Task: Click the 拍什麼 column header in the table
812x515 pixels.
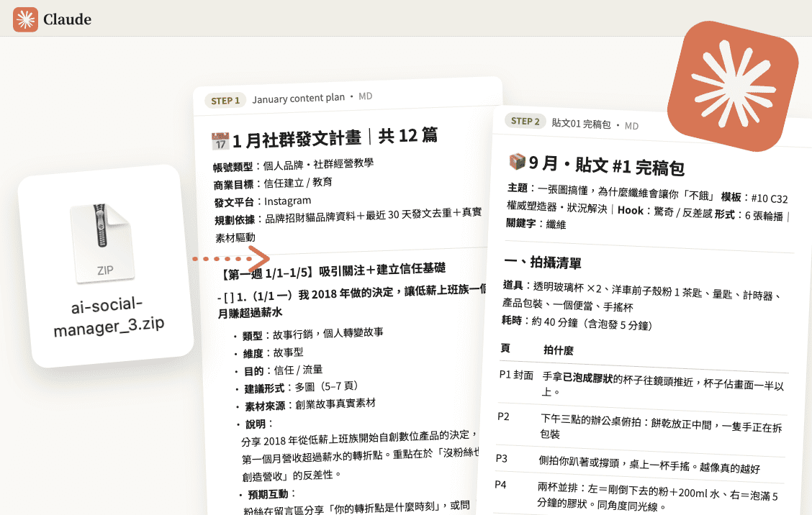Action: [559, 350]
